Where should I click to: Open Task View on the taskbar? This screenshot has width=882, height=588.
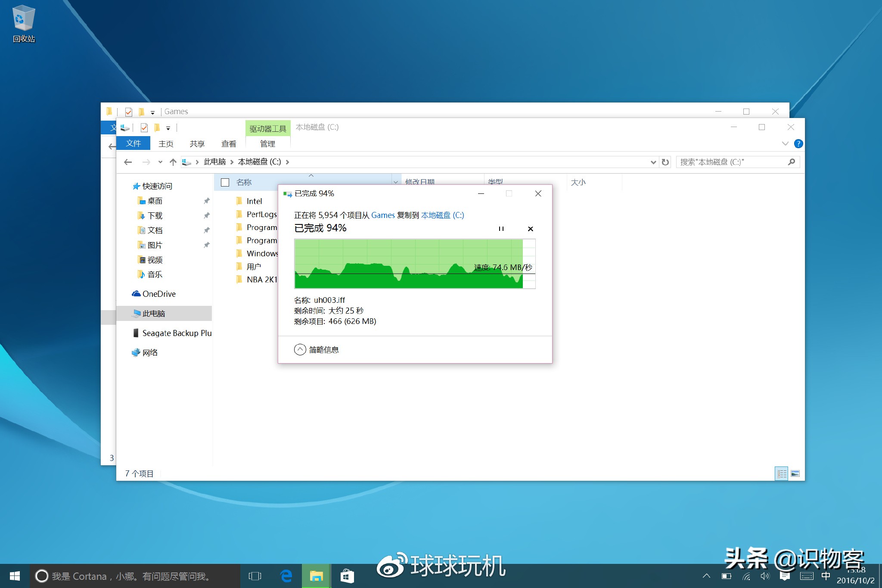(x=255, y=576)
